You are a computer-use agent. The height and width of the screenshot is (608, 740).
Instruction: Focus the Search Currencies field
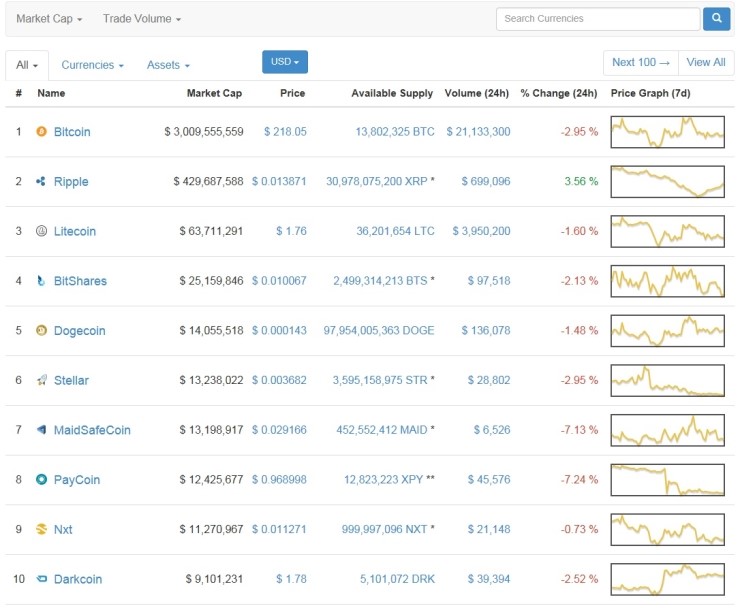598,19
